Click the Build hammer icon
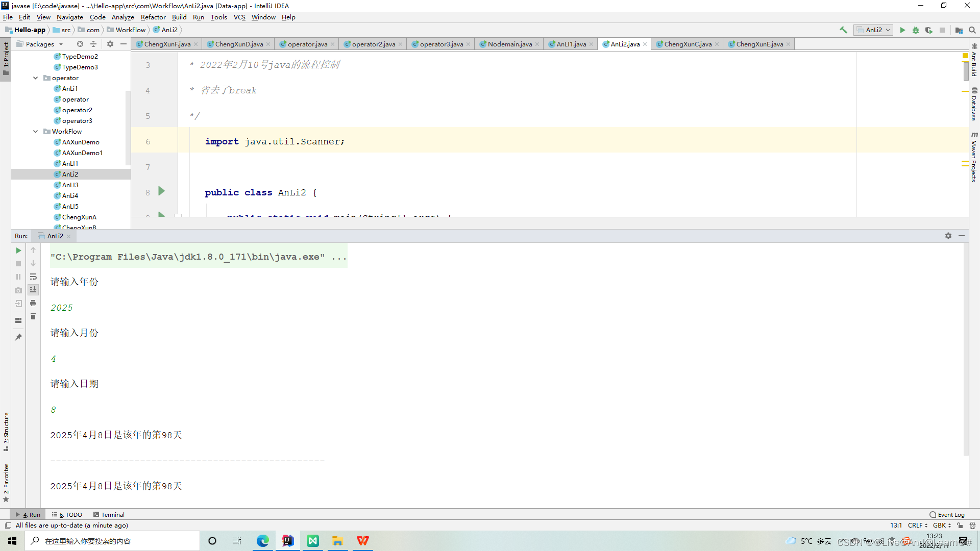Image resolution: width=980 pixels, height=551 pixels. 843,30
